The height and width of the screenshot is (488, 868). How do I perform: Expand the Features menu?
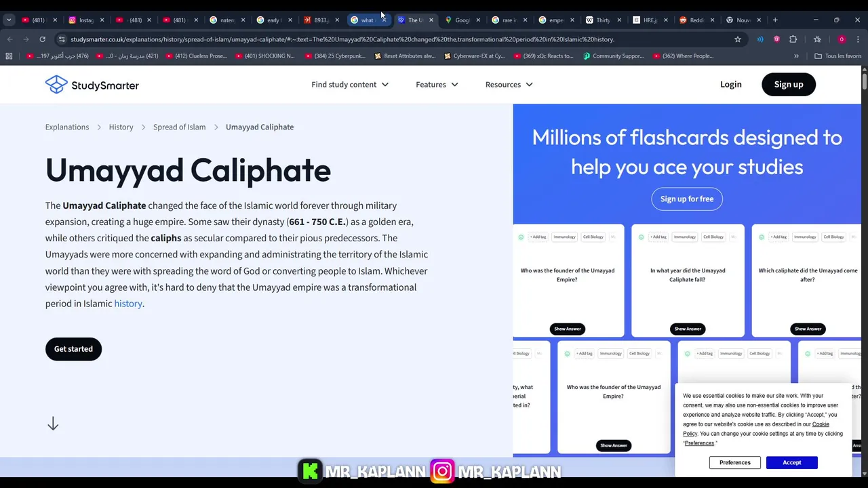(437, 85)
